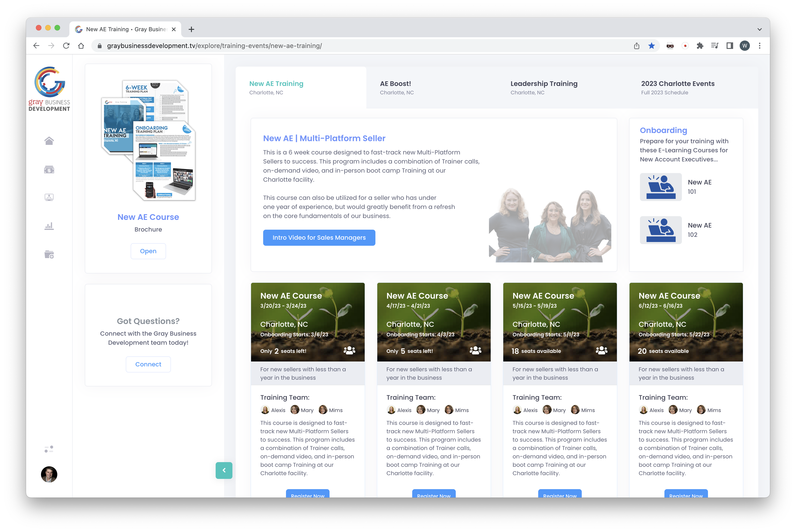Screen dimensions: 796x532
Task: Reload the current page
Action: click(66, 46)
